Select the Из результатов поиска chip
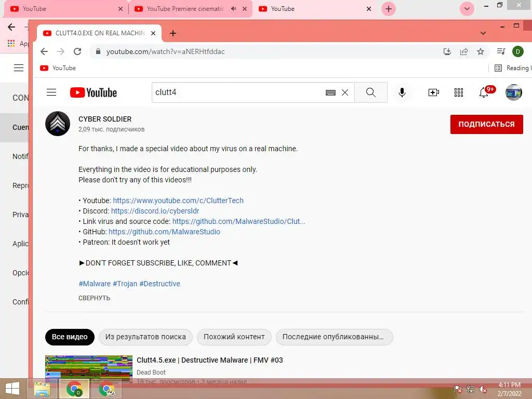This screenshot has width=532, height=399. point(145,337)
